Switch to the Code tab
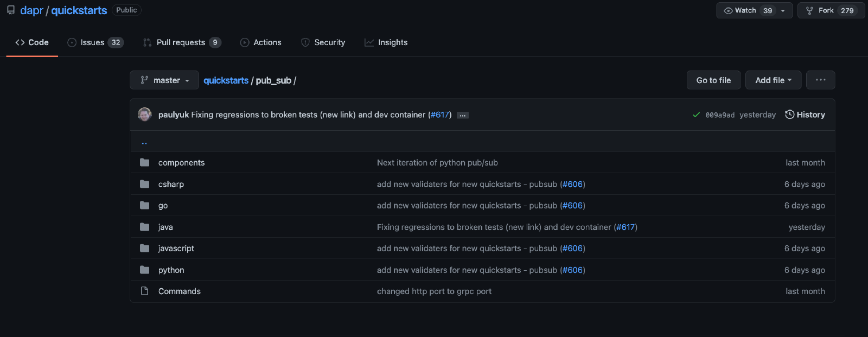This screenshot has width=868, height=337. [32, 42]
